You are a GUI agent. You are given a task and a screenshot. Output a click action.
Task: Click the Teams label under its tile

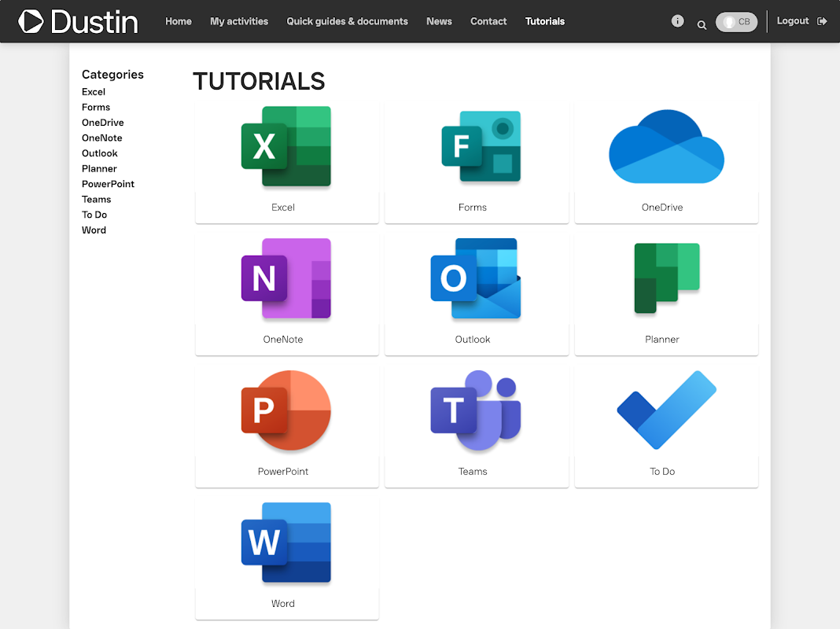click(x=473, y=472)
